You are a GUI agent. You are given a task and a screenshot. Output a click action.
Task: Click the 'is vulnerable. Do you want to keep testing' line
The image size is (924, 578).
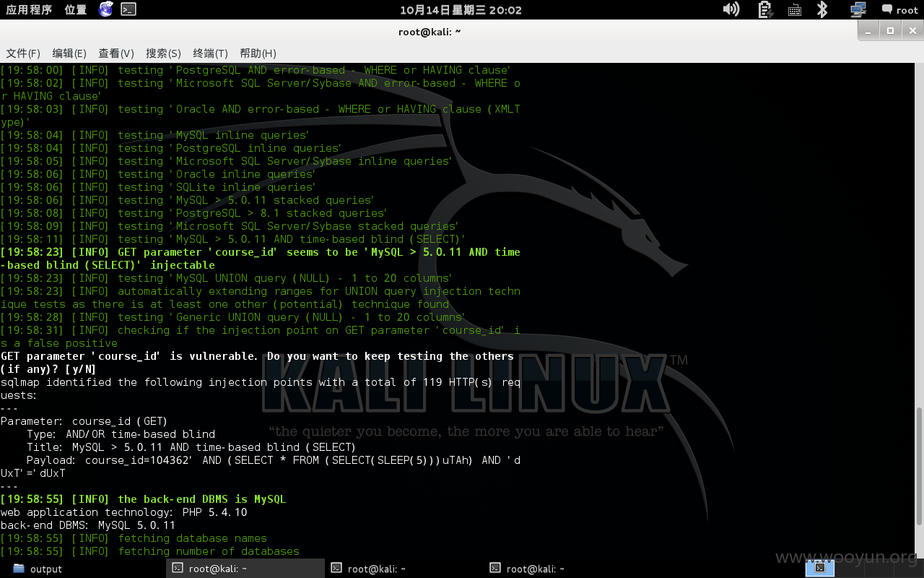pos(257,356)
